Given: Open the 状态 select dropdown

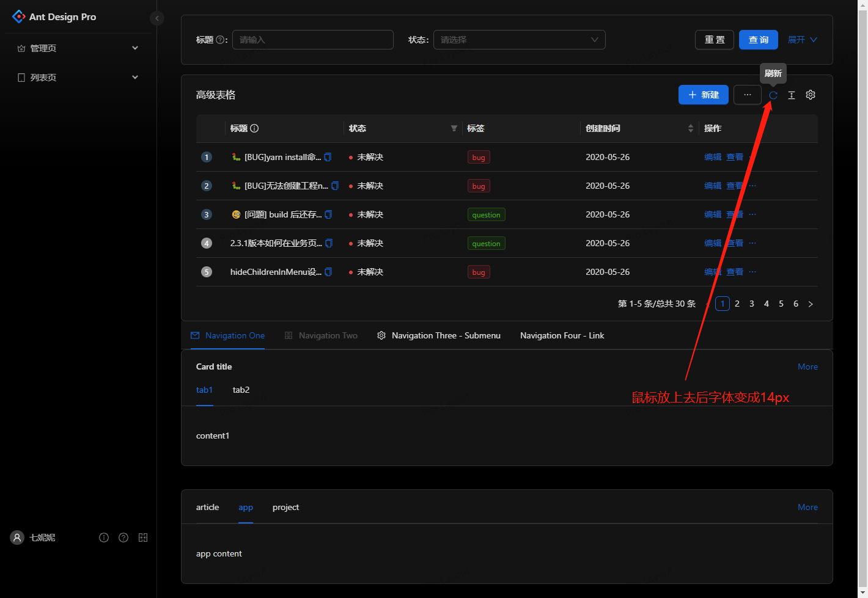Looking at the screenshot, I should tap(520, 40).
